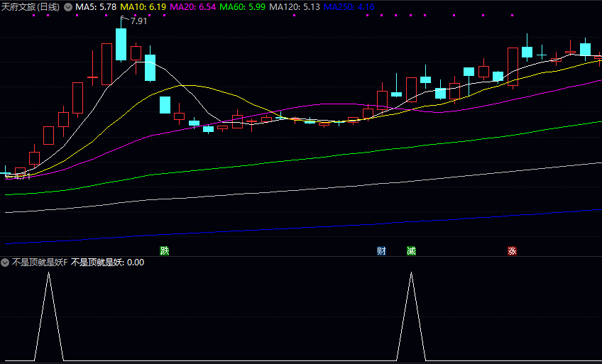Expand the MA indicator dropdown arrow

click(x=68, y=7)
